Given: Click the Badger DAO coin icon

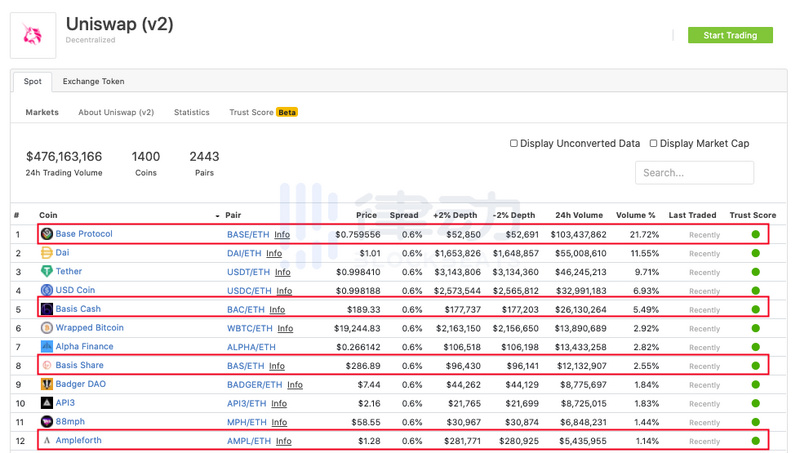Looking at the screenshot, I should [x=47, y=384].
